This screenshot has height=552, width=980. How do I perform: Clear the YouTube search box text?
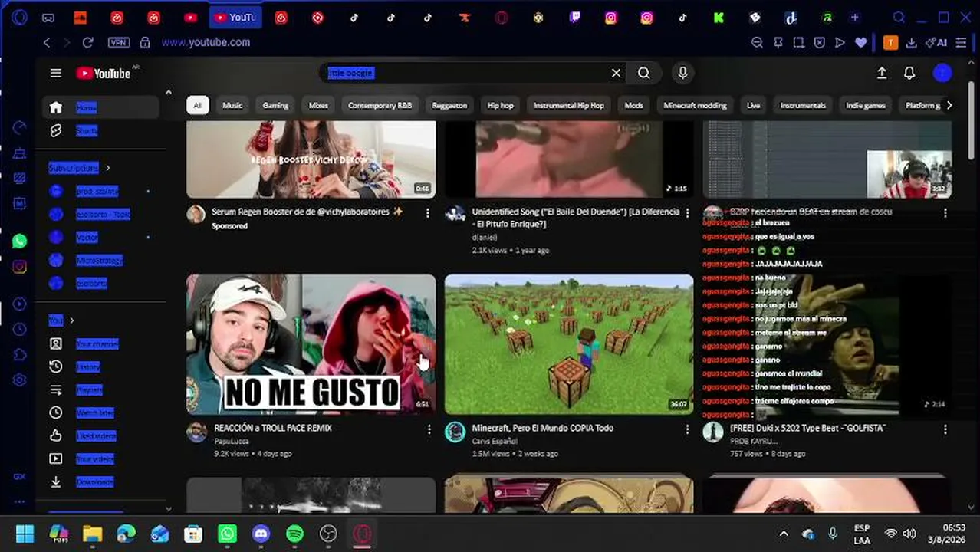616,73
